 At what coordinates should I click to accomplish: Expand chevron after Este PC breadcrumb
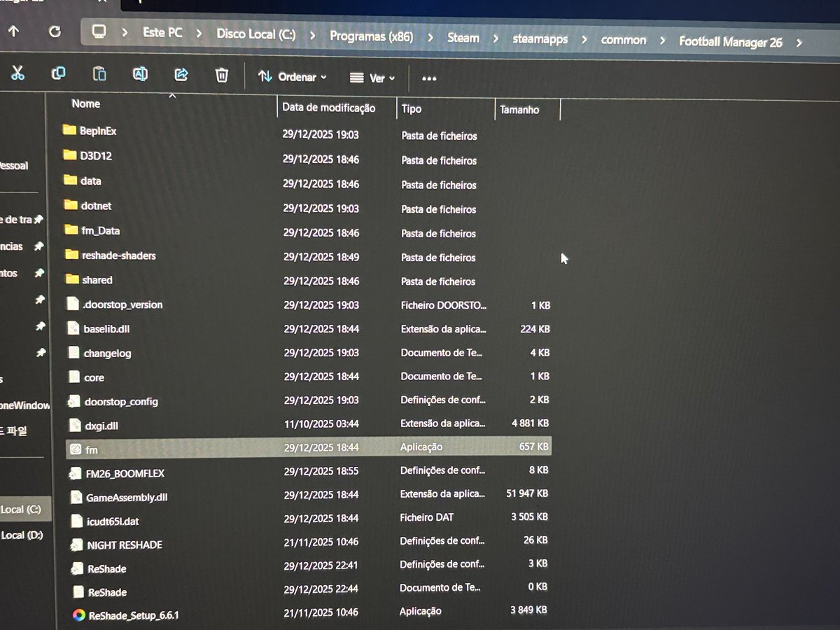[199, 34]
